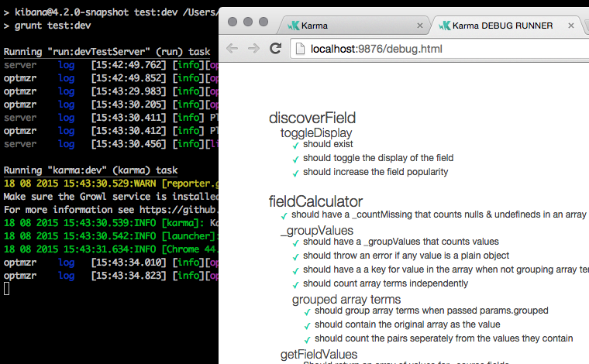This screenshot has height=364, width=589.
Task: Select 'should count array terms independently' text
Action: [x=385, y=283]
